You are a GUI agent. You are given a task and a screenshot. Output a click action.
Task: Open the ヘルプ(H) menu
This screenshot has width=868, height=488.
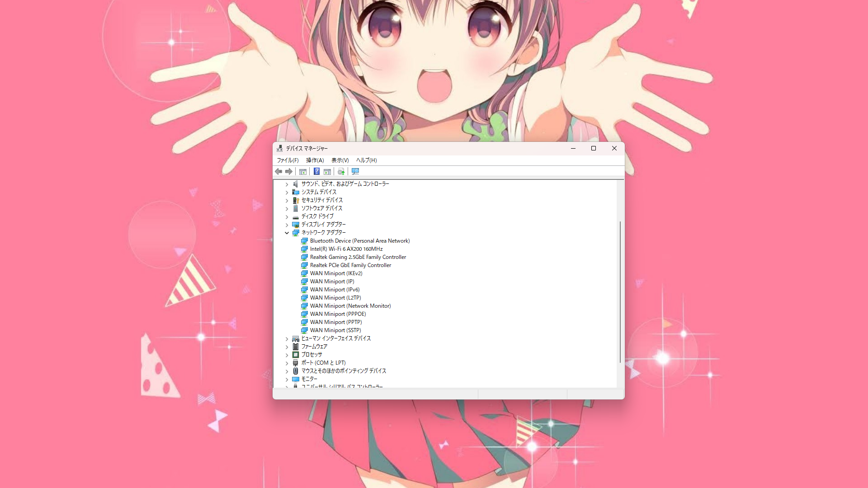click(367, 160)
